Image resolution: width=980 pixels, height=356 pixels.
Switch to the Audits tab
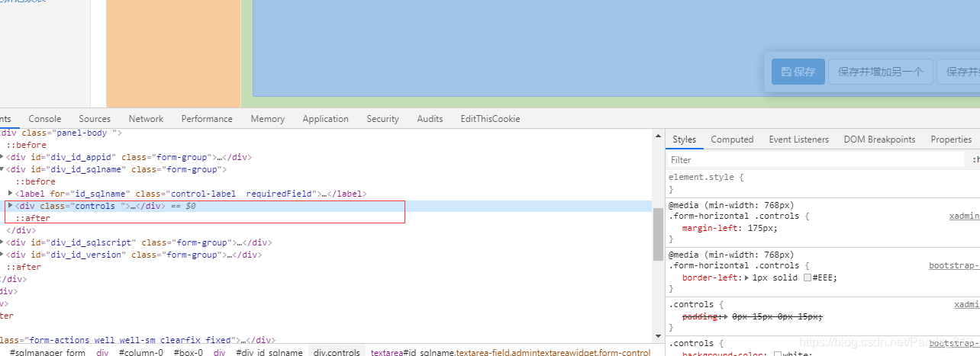[x=430, y=119]
